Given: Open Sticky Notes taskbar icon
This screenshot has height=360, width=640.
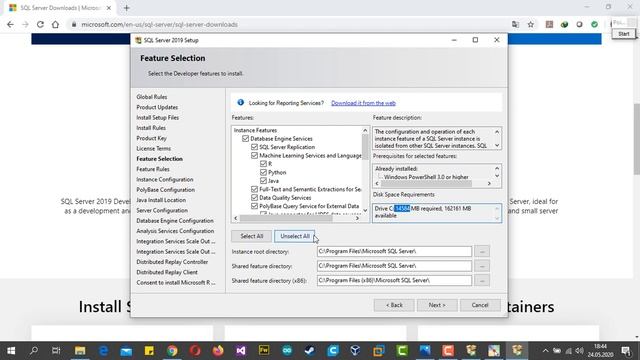Looking at the screenshot, I should click(149, 351).
